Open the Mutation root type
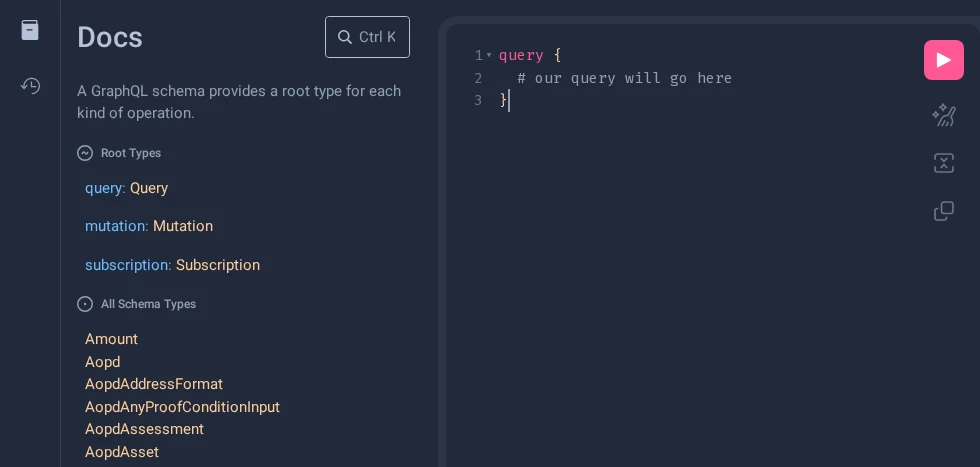 182,226
